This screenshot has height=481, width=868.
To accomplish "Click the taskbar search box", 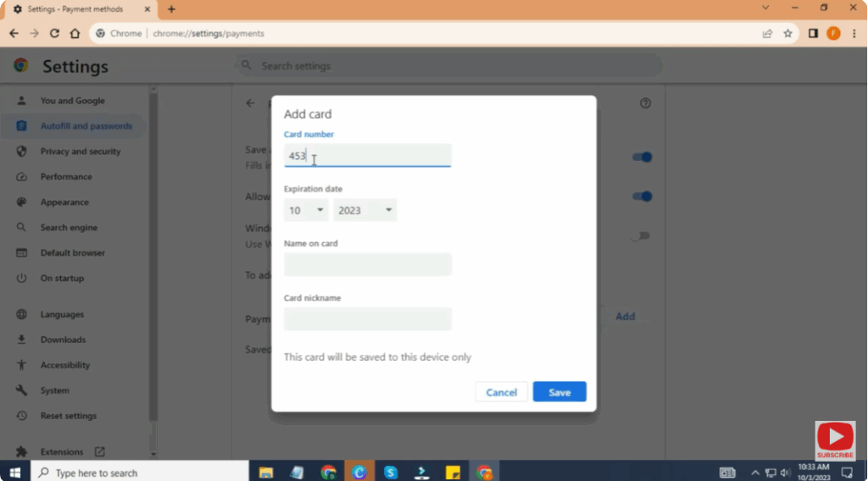I will point(140,473).
